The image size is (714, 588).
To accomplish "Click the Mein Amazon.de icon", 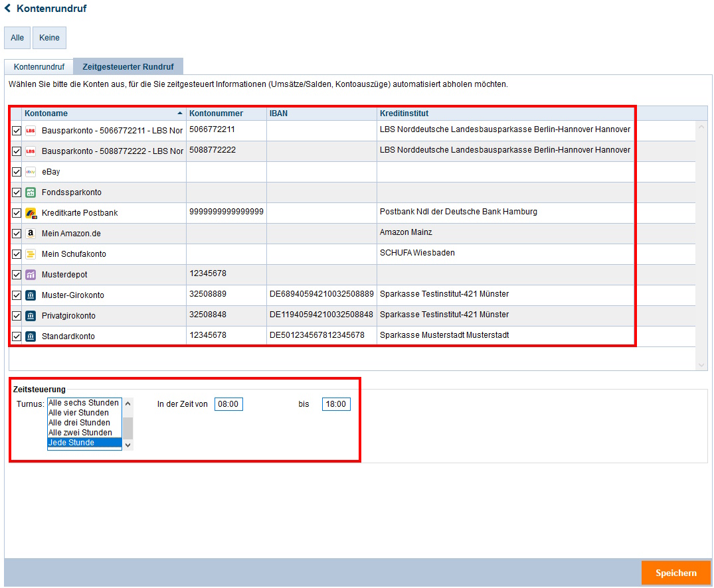I will (x=31, y=234).
